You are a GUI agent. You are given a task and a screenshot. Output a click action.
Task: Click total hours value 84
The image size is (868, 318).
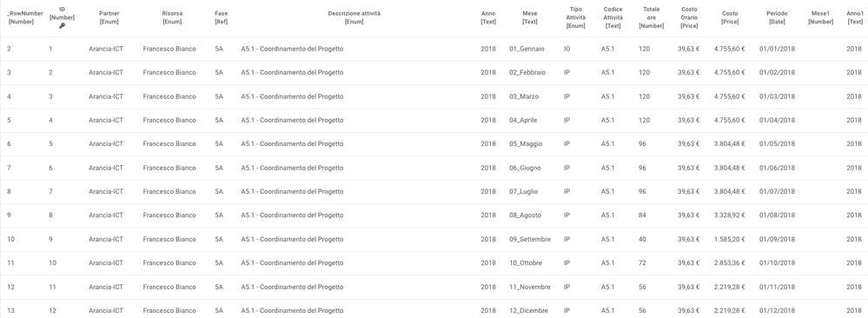[642, 215]
